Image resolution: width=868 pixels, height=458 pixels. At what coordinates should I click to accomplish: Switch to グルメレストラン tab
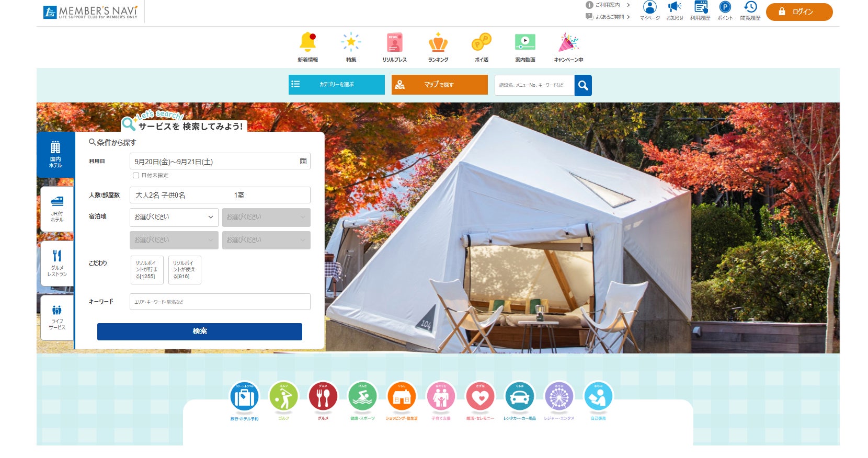coord(57,264)
